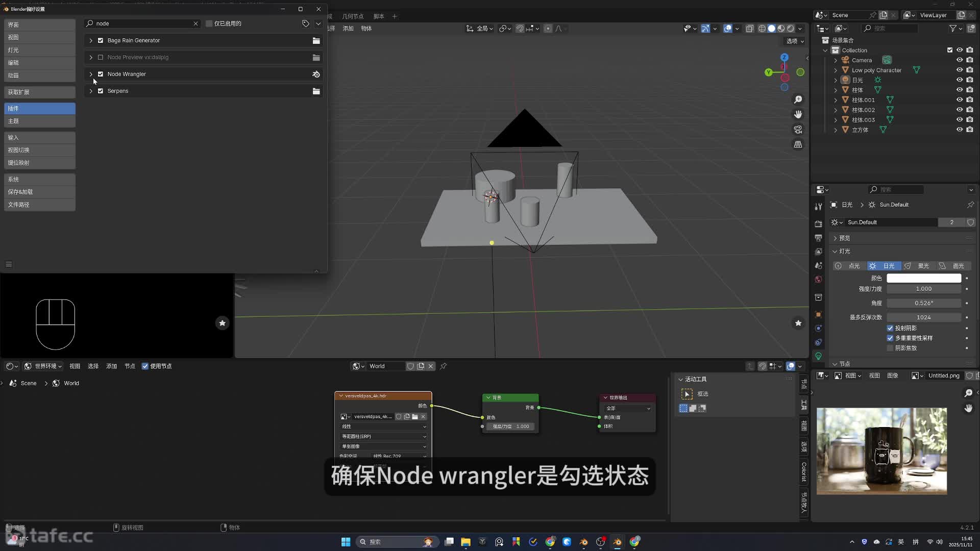This screenshot has width=980, height=551.
Task: Open Serpens addon folder icon
Action: 316,91
